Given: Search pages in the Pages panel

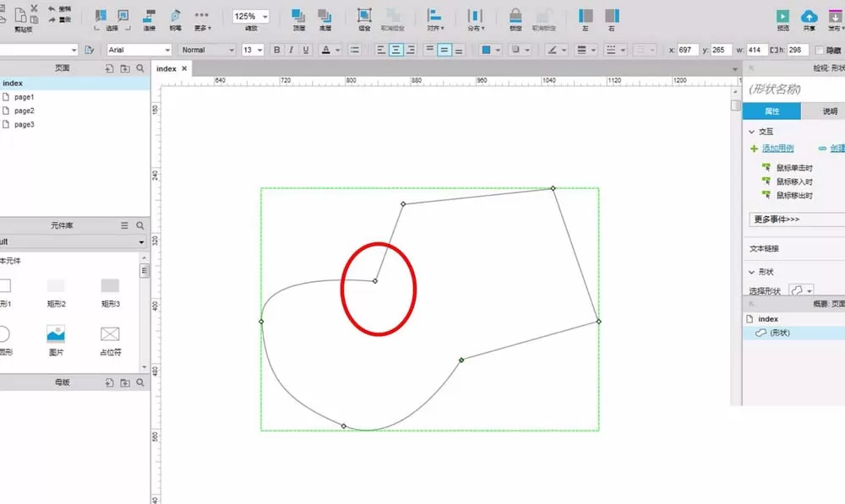Looking at the screenshot, I should 140,68.
